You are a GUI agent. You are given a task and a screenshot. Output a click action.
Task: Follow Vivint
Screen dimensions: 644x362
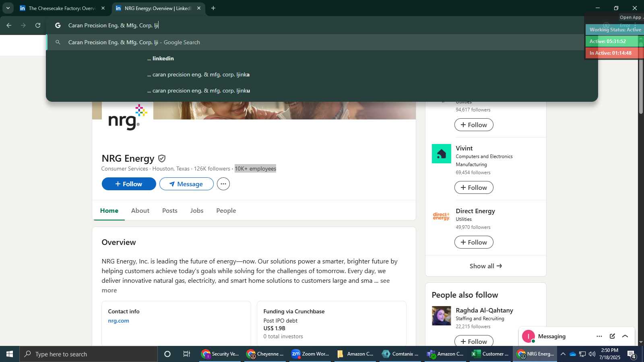click(x=474, y=187)
